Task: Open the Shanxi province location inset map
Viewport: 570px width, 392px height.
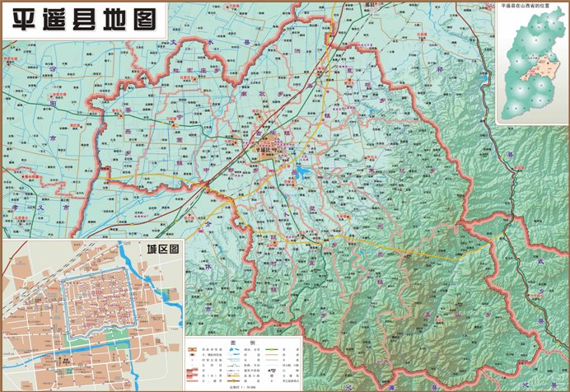Action: pyautogui.click(x=532, y=63)
